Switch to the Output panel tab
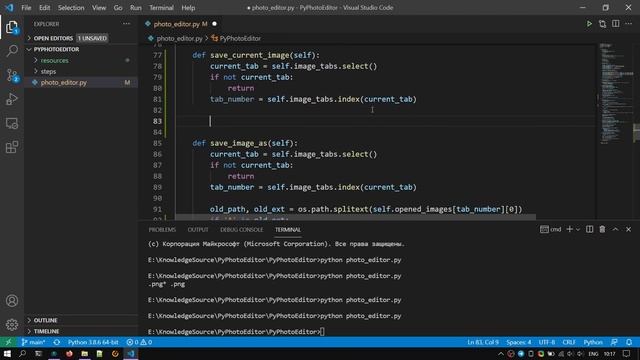 [198, 230]
